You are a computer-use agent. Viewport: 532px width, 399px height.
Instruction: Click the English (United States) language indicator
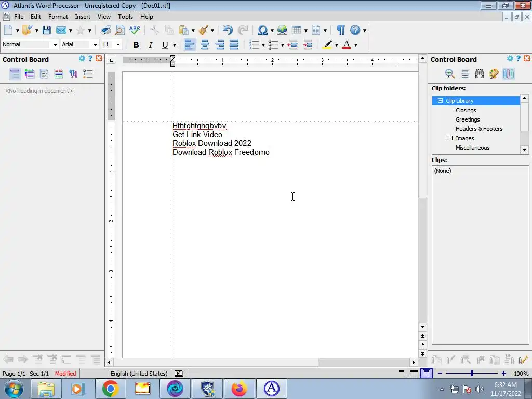point(139,373)
